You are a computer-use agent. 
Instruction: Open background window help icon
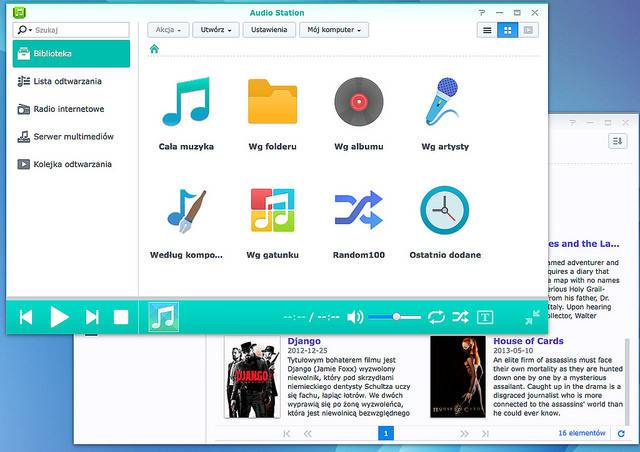[x=573, y=122]
